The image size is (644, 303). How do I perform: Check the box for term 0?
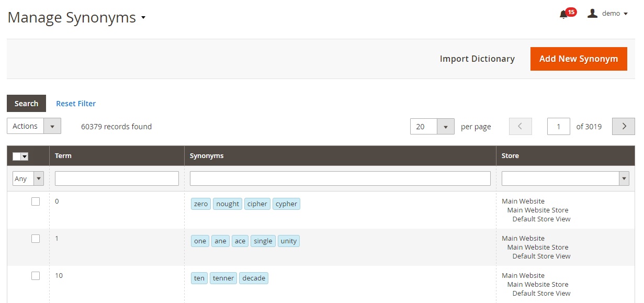(36, 201)
